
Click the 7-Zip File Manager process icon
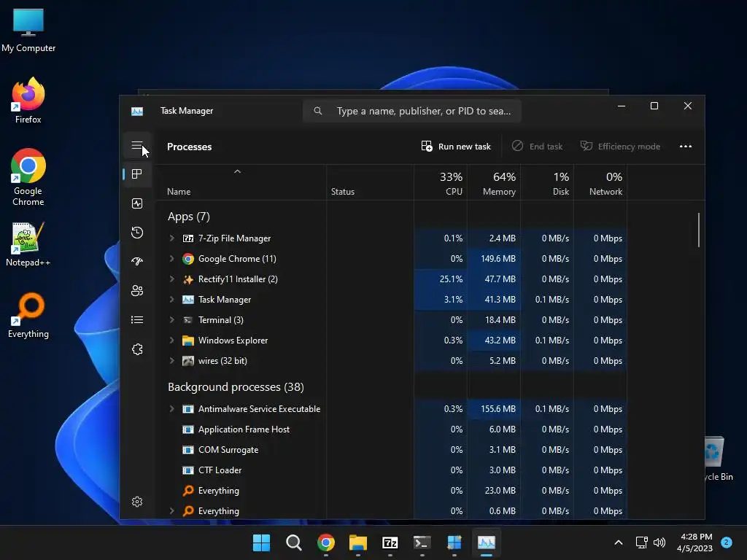(x=188, y=238)
